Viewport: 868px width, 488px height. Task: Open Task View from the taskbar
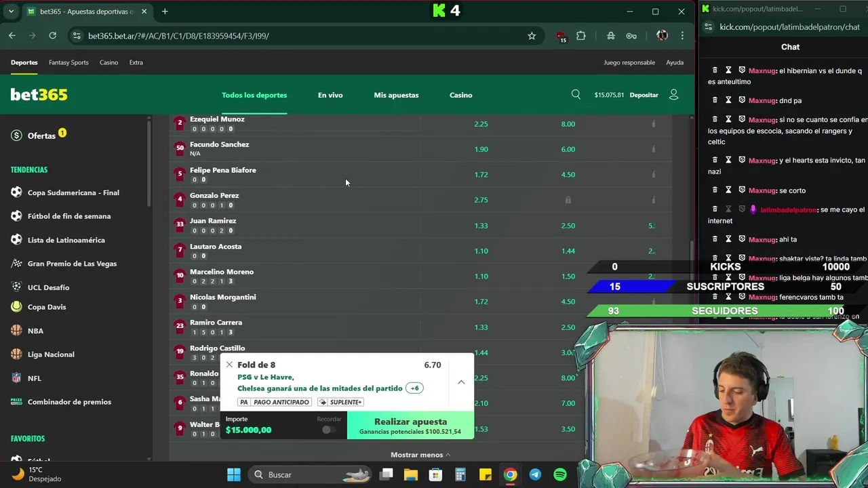coord(386,474)
